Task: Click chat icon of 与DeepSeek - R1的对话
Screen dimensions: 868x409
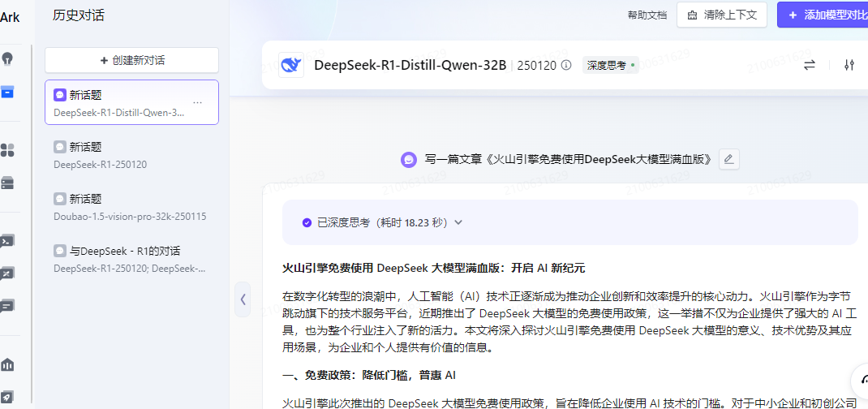Action: [x=60, y=251]
